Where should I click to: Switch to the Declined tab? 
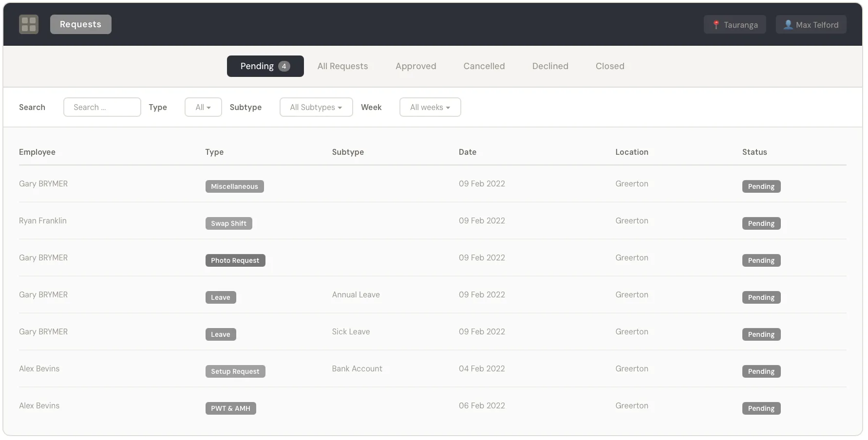[550, 66]
